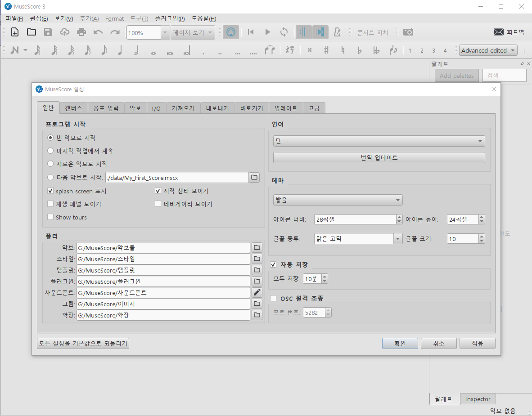Toggle the MIDI input icon
532x416 pixels.
[231, 32]
